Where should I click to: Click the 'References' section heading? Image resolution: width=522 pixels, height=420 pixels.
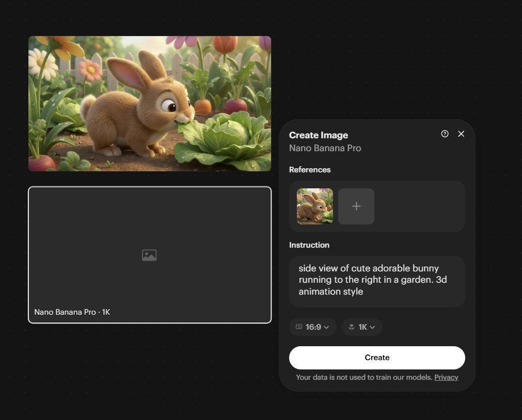[x=310, y=170]
